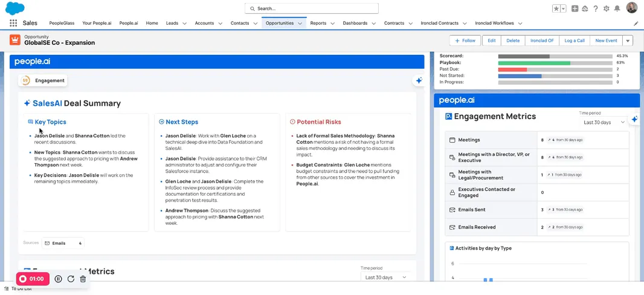Pause the screen recording
Image resolution: width=644 pixels, height=295 pixels.
click(59, 279)
